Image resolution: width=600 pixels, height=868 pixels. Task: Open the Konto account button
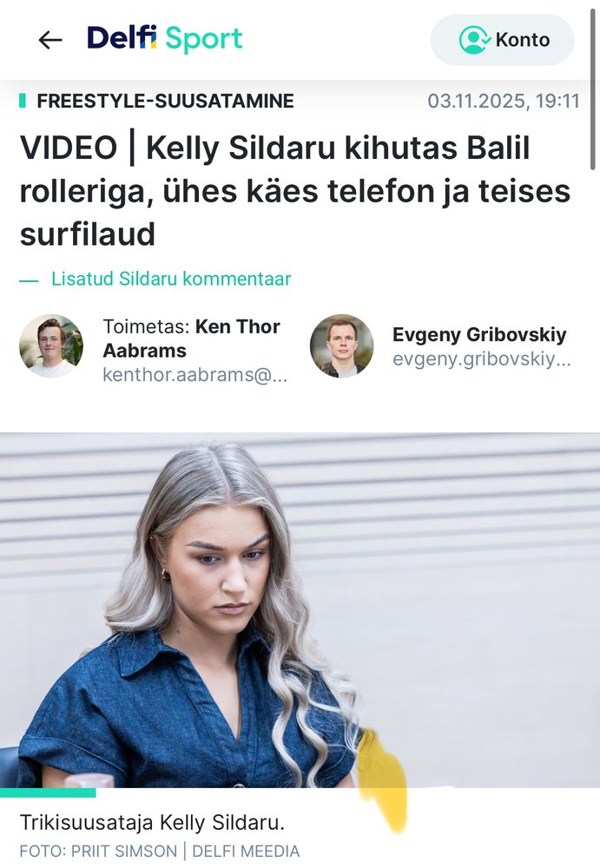point(502,40)
